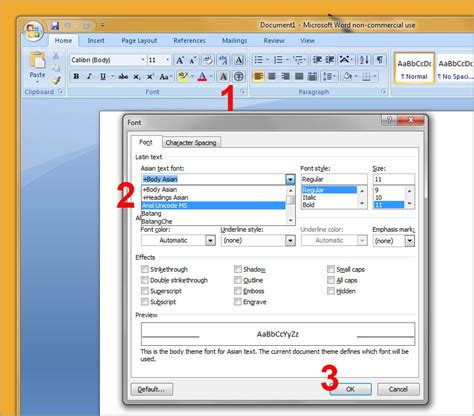Expand the Asian text font dropdown

point(290,179)
